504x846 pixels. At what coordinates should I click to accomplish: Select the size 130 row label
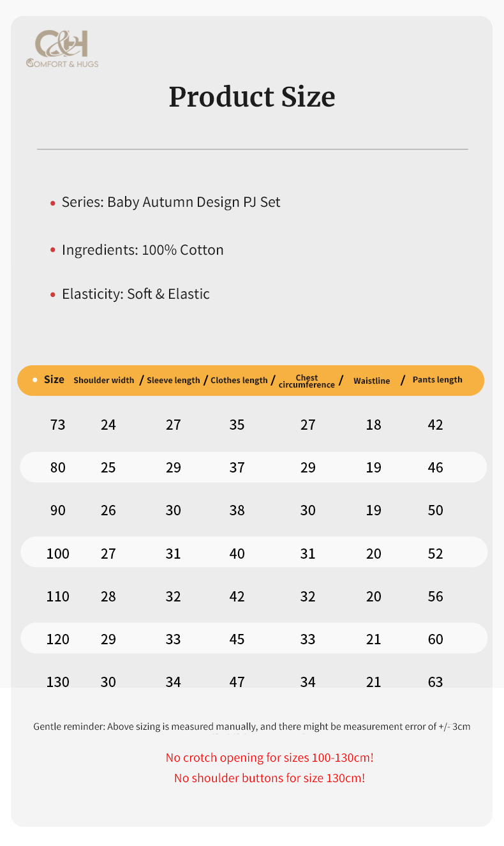pos(57,682)
